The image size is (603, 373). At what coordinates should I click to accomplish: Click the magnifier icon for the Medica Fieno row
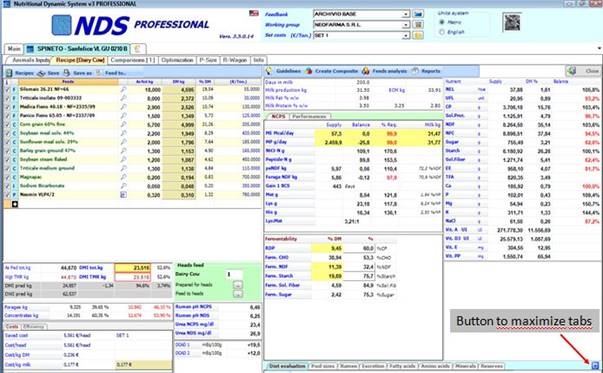pos(123,107)
